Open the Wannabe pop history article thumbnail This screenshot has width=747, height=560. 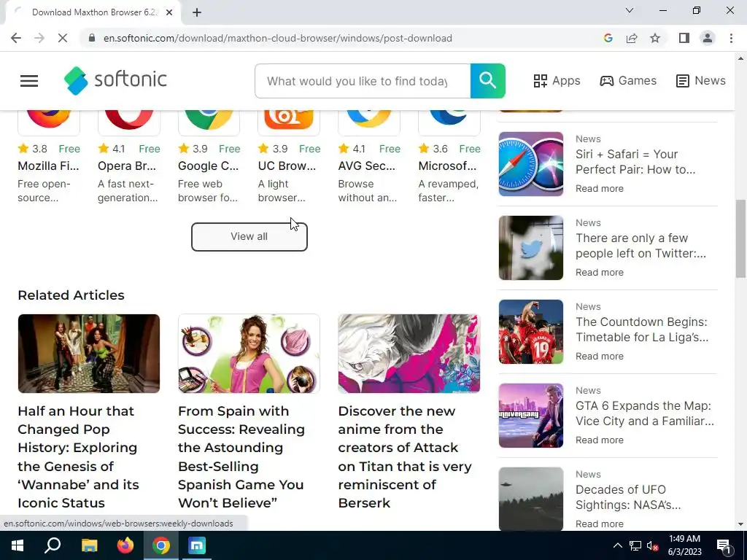click(88, 354)
